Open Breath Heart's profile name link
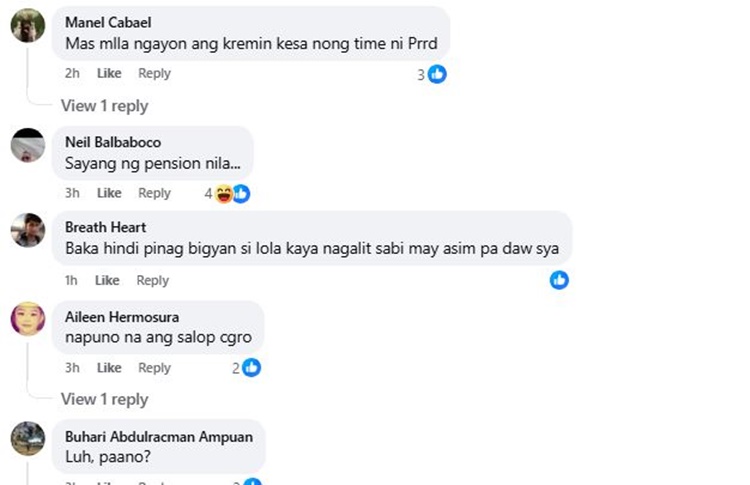Image resolution: width=750 pixels, height=485 pixels. pos(106,227)
